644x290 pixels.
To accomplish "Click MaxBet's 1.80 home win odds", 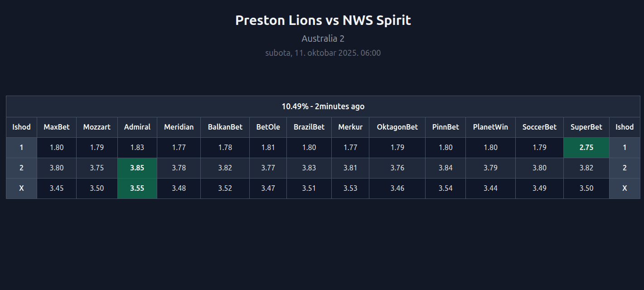I will pyautogui.click(x=57, y=147).
